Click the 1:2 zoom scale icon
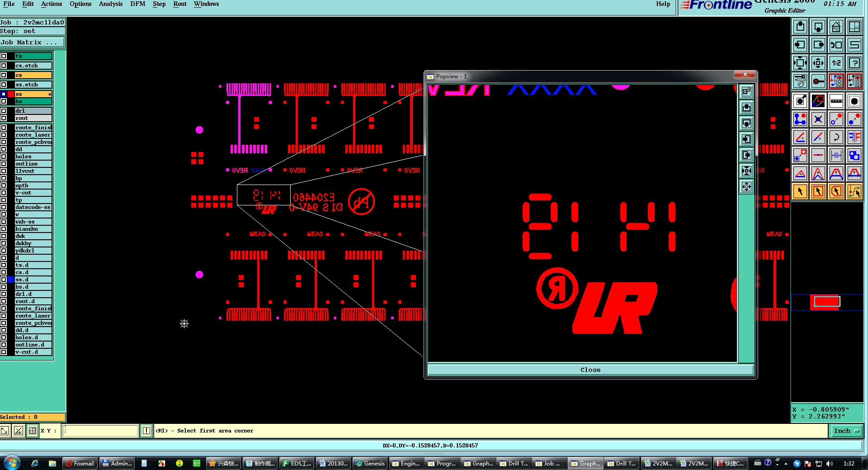The image size is (868, 470). tap(836, 63)
